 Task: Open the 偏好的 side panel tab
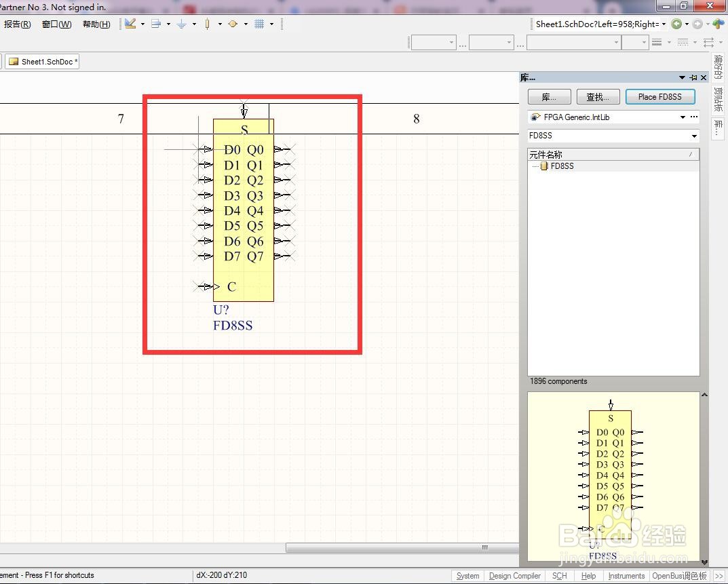pyautogui.click(x=718, y=67)
